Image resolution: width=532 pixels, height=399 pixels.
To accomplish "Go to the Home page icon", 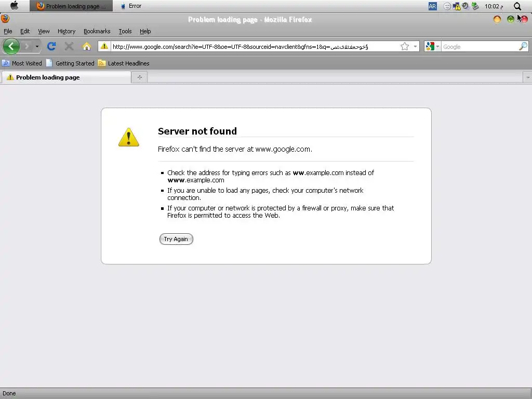I will coord(87,46).
